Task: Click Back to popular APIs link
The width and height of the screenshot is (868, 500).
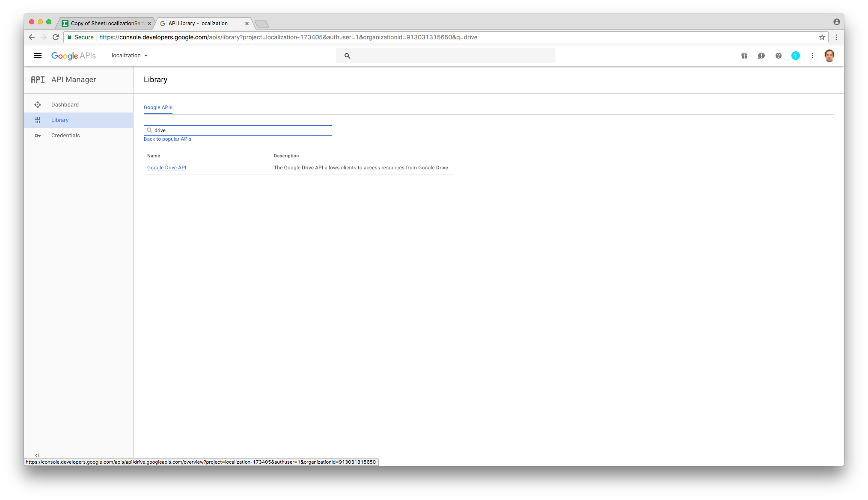Action: [x=167, y=139]
